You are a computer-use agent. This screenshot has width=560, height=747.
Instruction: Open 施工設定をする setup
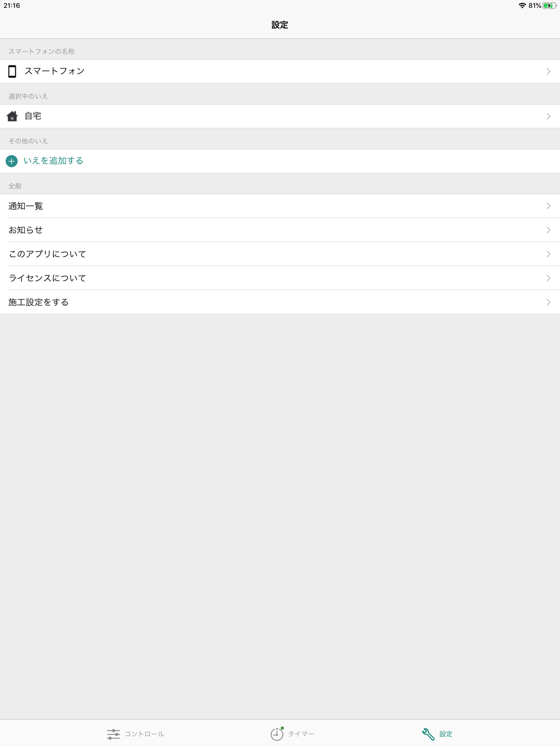(x=280, y=302)
